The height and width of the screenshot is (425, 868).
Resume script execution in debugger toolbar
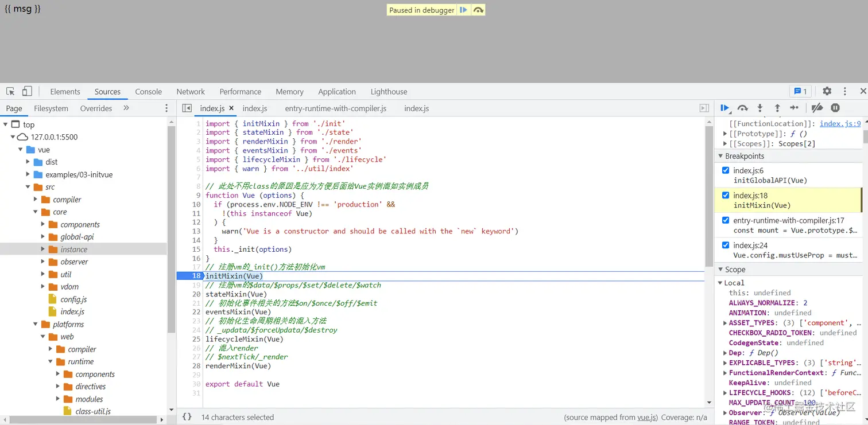point(725,108)
